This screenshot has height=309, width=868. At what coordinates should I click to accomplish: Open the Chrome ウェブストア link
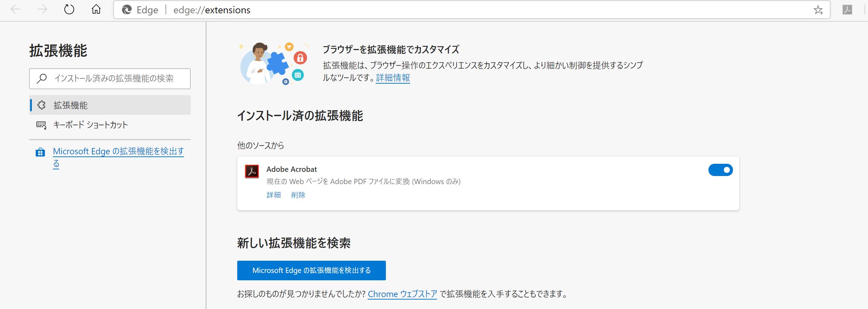[x=402, y=294]
